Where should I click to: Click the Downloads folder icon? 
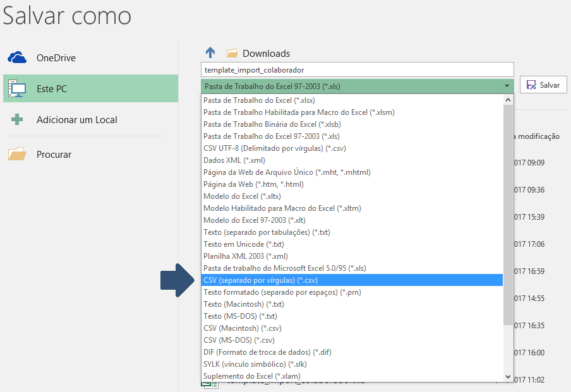(x=232, y=54)
